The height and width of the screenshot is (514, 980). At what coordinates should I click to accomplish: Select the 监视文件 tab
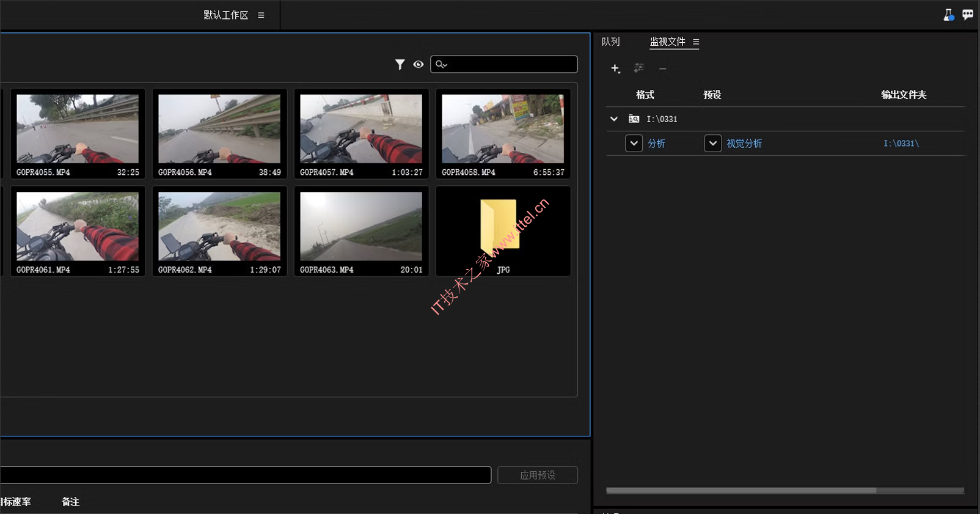coord(667,42)
